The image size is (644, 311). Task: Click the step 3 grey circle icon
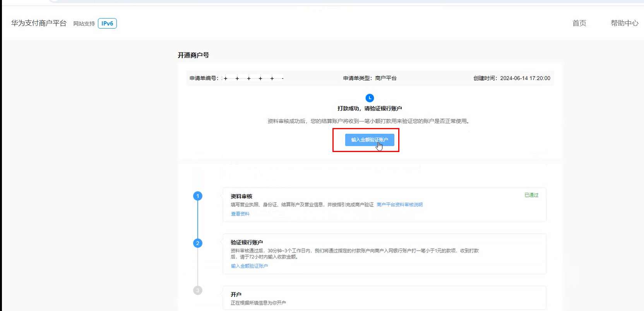(x=198, y=290)
